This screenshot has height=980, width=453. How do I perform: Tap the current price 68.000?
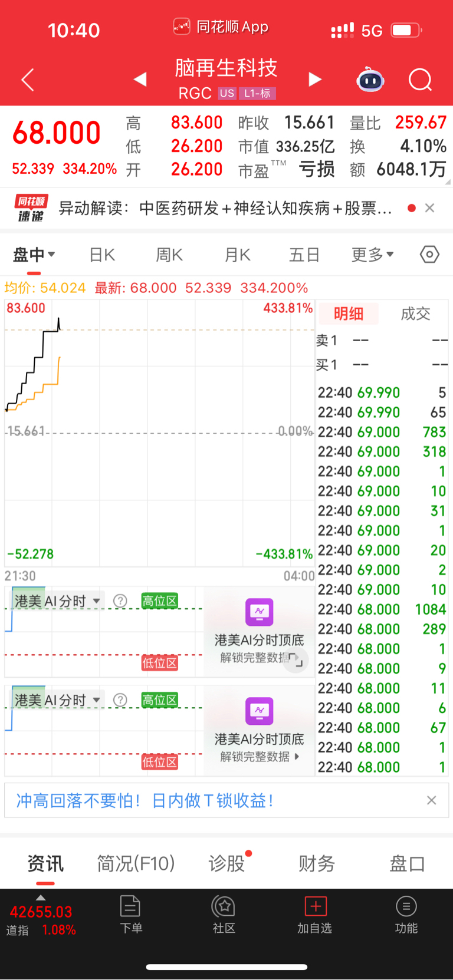pos(57,133)
